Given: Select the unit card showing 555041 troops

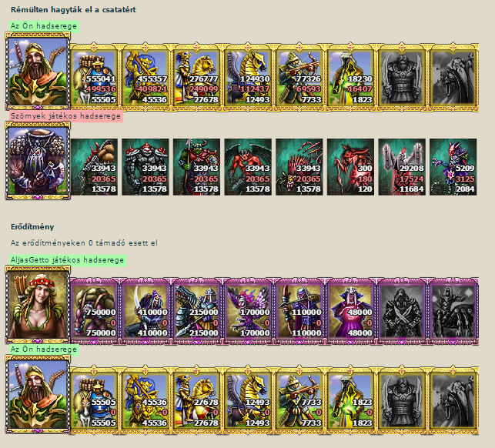Looking at the screenshot, I should point(94,77).
